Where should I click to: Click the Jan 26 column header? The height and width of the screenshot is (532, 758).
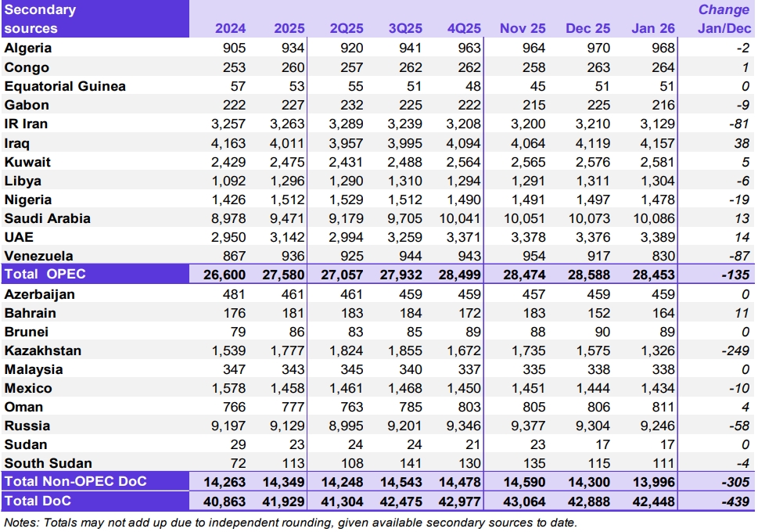coord(654,28)
